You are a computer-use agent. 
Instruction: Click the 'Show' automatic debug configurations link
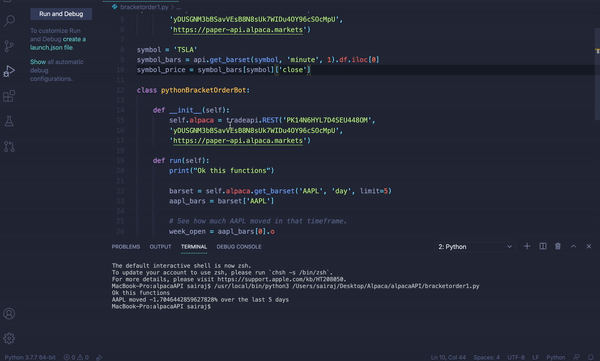38,62
